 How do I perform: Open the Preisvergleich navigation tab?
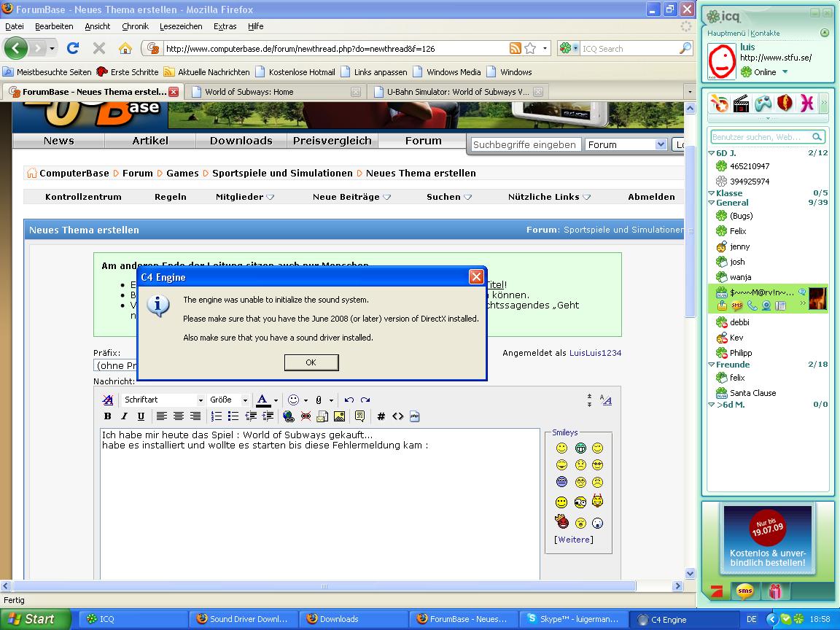click(332, 141)
